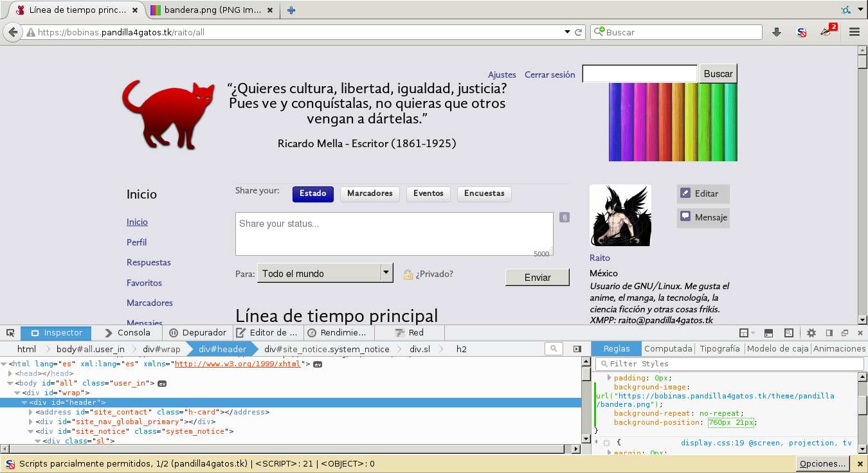
Task: Select the Marcadores share button
Action: [370, 193]
